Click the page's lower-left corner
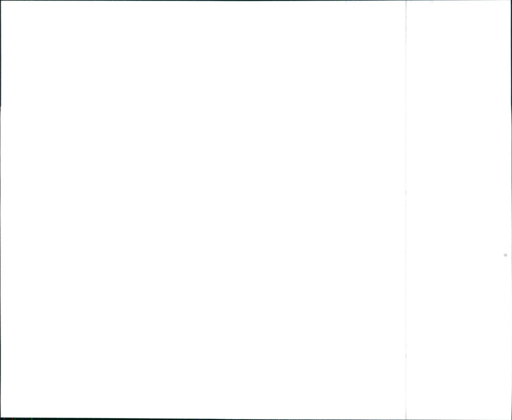 (0, 418)
